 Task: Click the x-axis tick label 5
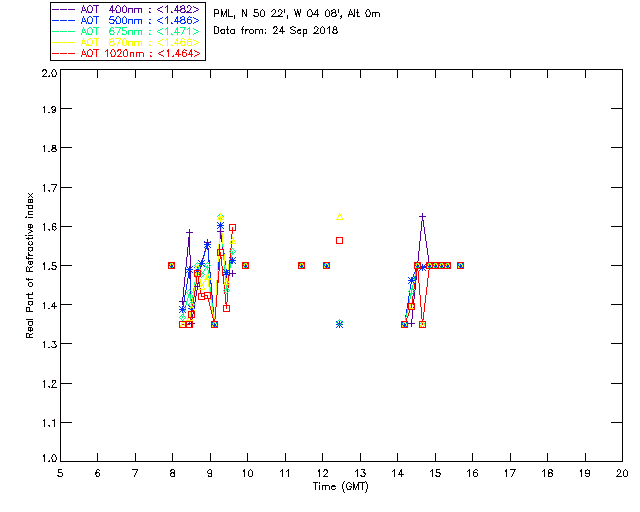coord(60,473)
